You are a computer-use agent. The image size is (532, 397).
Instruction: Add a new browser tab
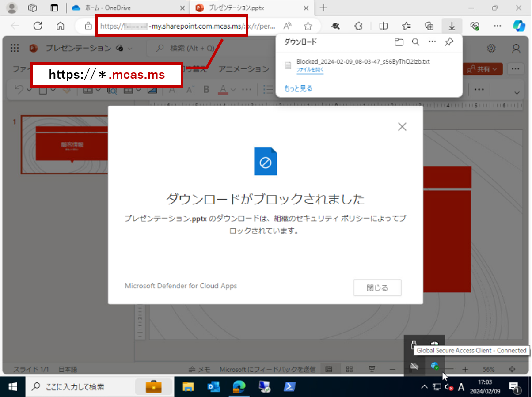tap(323, 8)
